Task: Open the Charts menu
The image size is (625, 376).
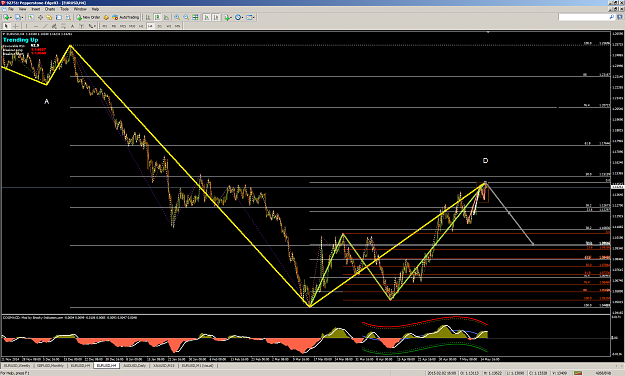Action: (x=50, y=9)
